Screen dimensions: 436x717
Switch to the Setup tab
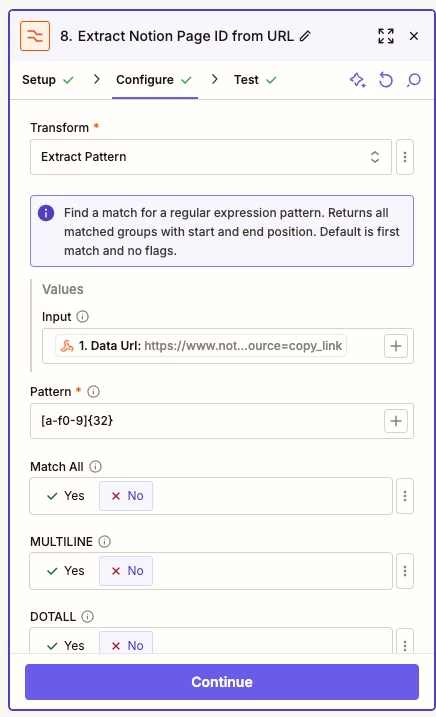click(x=48, y=80)
